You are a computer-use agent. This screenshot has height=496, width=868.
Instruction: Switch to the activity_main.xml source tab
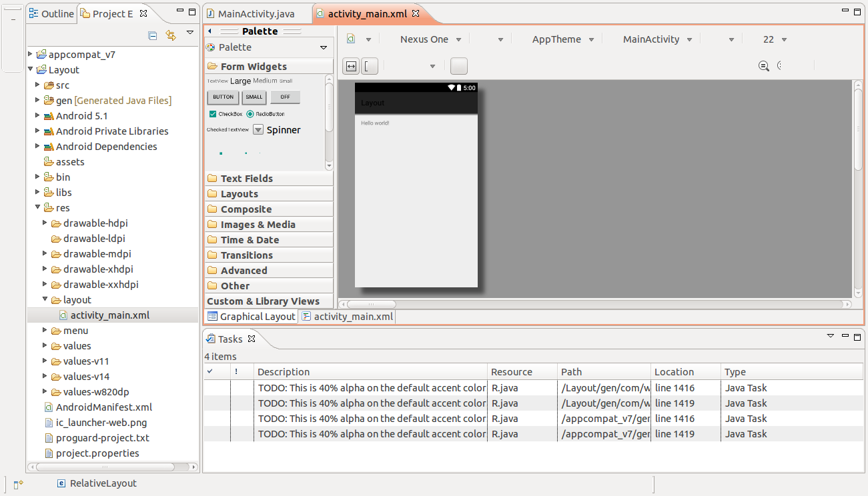tap(348, 317)
